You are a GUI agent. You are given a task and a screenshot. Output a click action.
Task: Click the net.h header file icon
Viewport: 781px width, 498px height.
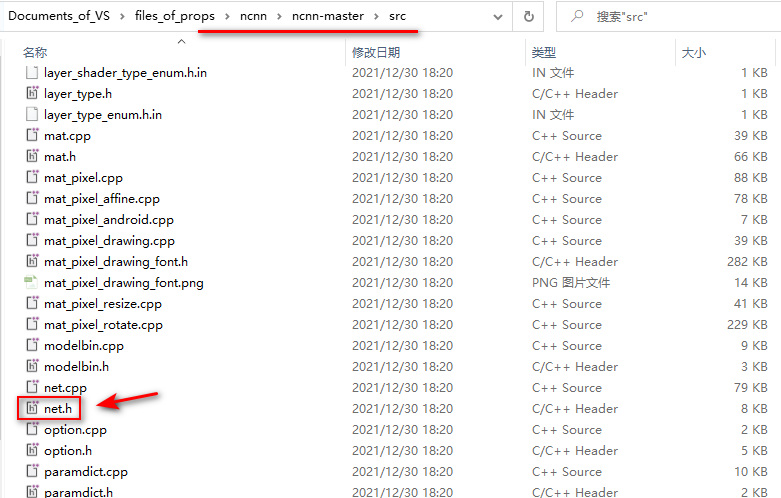(x=32, y=408)
